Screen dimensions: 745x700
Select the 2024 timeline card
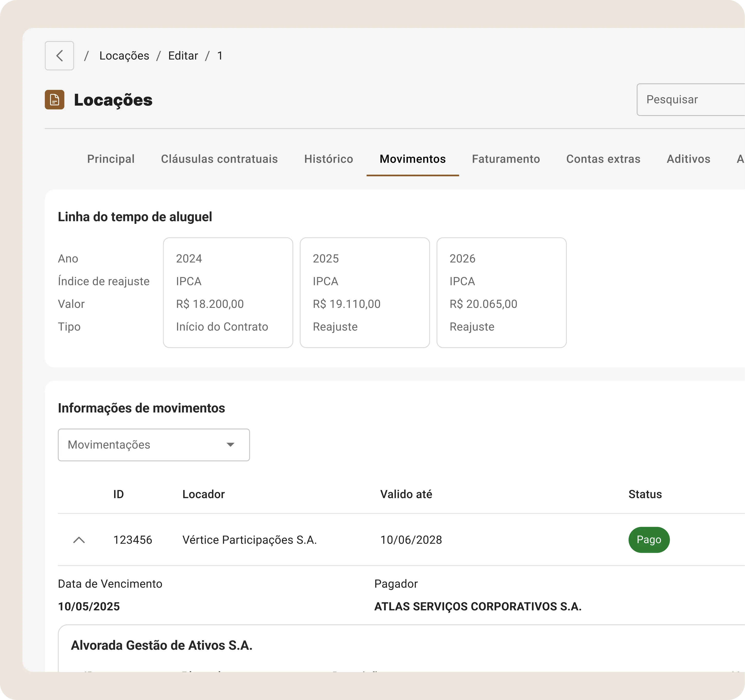pyautogui.click(x=228, y=293)
